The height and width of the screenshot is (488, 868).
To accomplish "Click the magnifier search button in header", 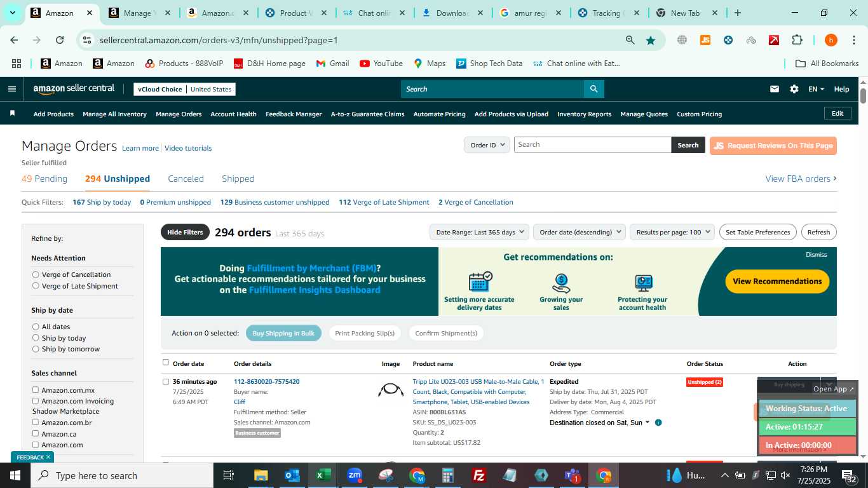I will pyautogui.click(x=593, y=89).
